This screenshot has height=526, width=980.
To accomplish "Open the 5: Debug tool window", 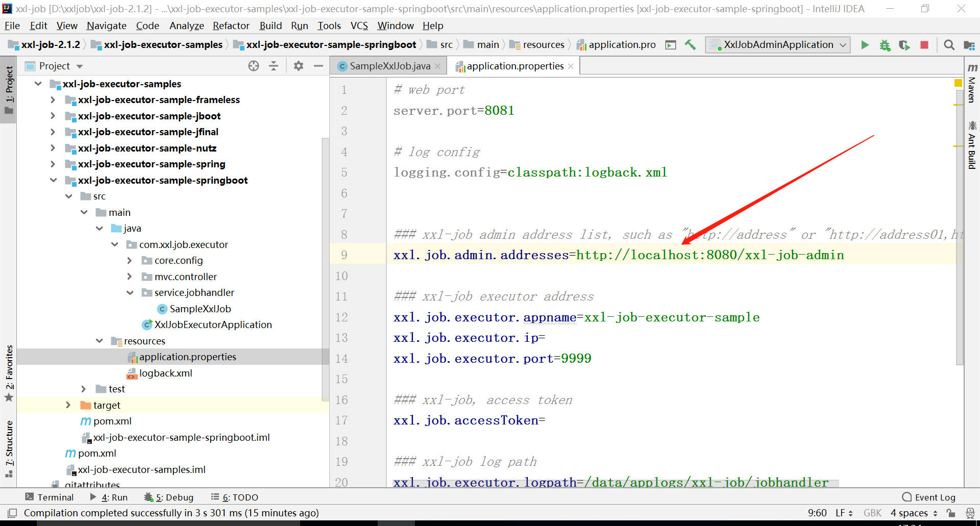I will 168,497.
